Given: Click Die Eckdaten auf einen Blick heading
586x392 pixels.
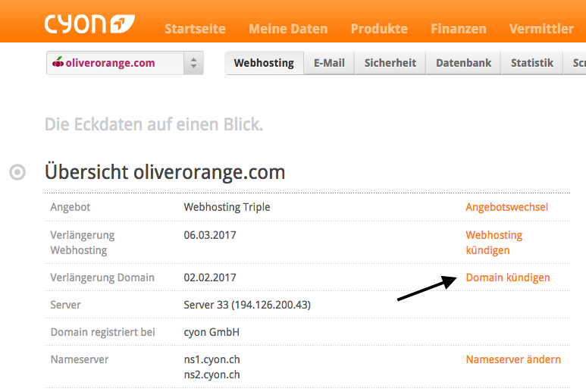Looking at the screenshot, I should (154, 124).
